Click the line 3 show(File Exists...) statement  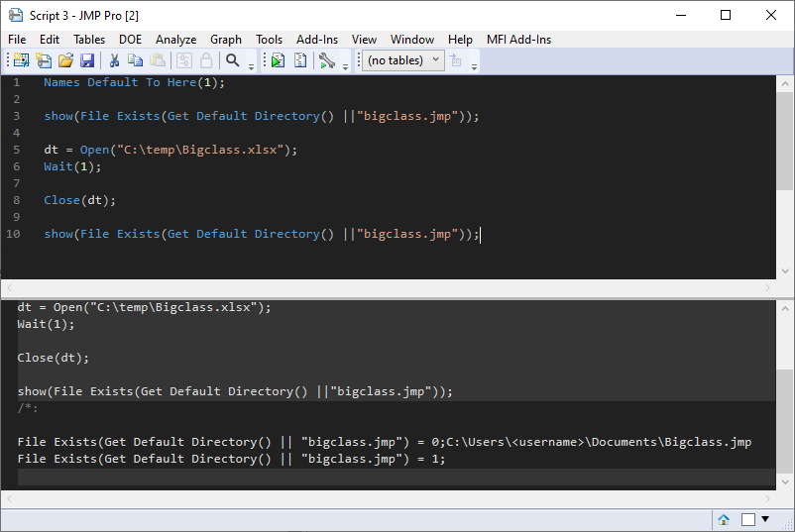[x=261, y=117]
